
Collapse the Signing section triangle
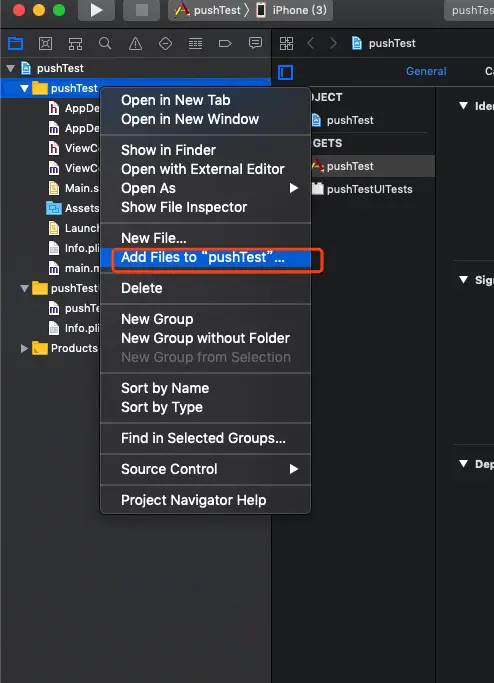click(x=464, y=280)
